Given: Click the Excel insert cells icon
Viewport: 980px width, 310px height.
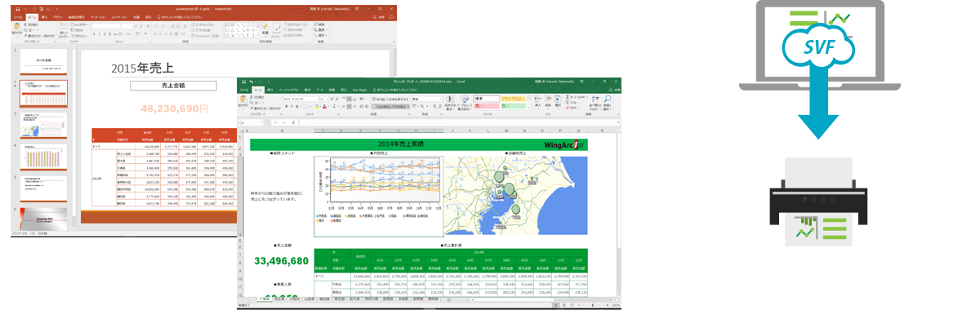Looking at the screenshot, I should tap(537, 99).
